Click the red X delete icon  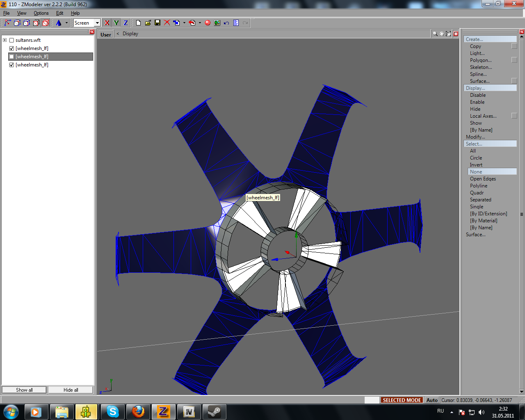point(167,23)
